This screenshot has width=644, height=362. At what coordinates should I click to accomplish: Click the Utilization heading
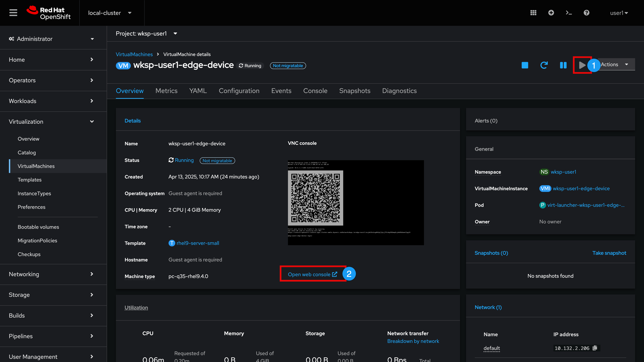(x=136, y=308)
